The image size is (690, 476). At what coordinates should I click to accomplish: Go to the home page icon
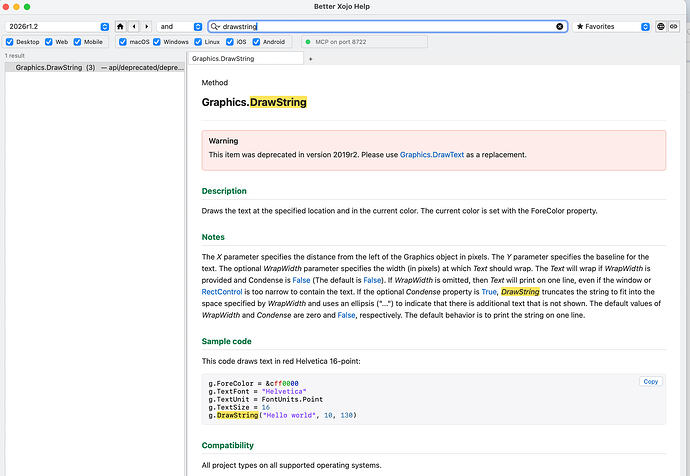tap(120, 26)
